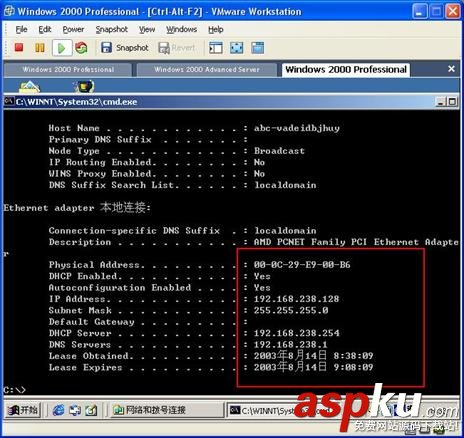This screenshot has width=464, height=438.
Task: Click the folder icon on the guest desktop
Action: tap(29, 87)
